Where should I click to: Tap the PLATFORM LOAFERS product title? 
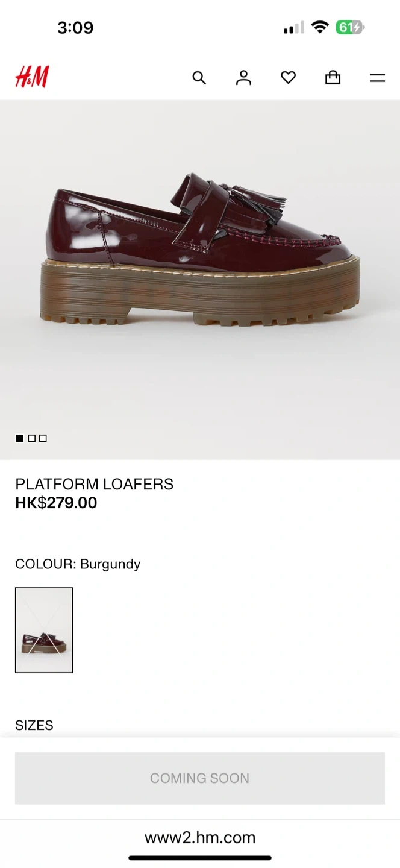[x=95, y=484]
